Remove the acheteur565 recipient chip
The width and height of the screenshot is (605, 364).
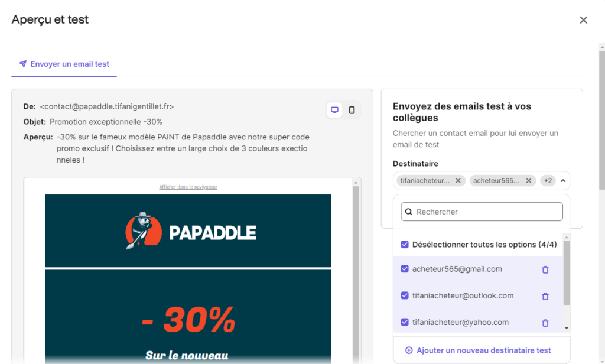[x=529, y=181]
